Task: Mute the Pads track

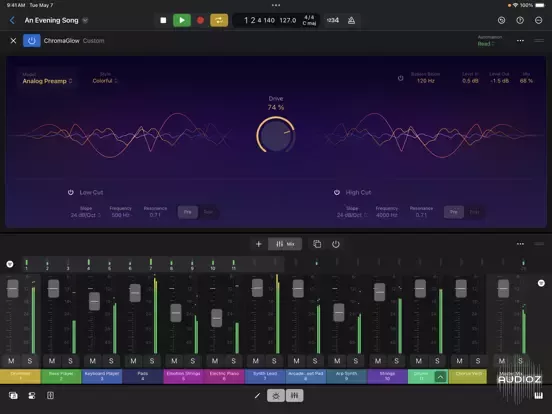Action: click(133, 361)
